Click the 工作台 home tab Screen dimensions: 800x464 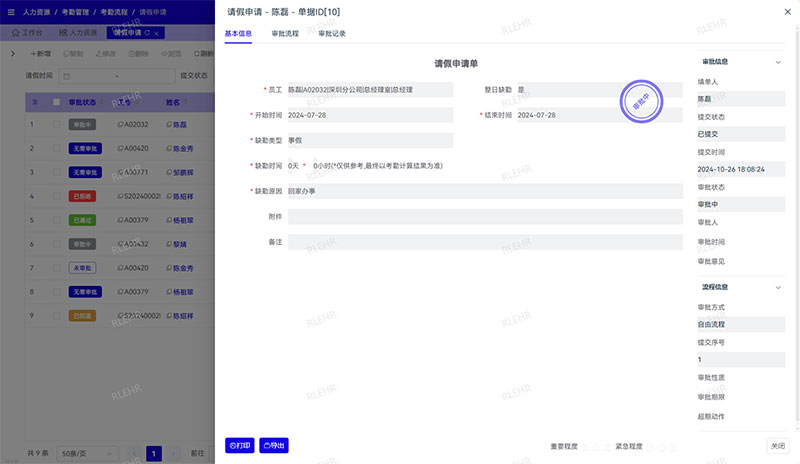pos(27,33)
